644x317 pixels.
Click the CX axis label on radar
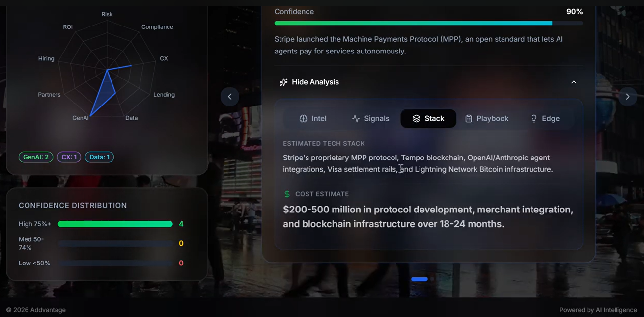[x=164, y=58]
